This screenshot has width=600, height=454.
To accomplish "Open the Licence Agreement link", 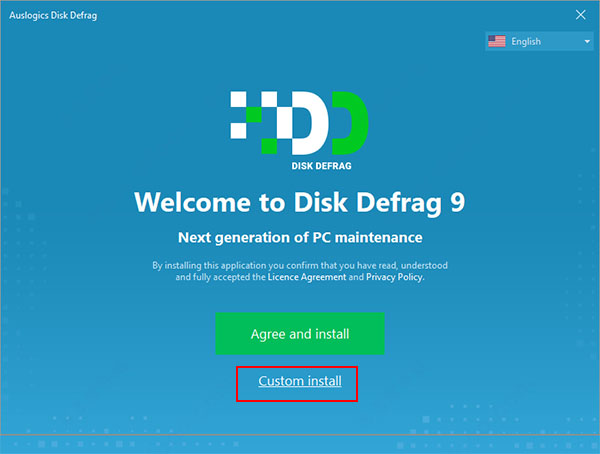I will click(x=307, y=277).
